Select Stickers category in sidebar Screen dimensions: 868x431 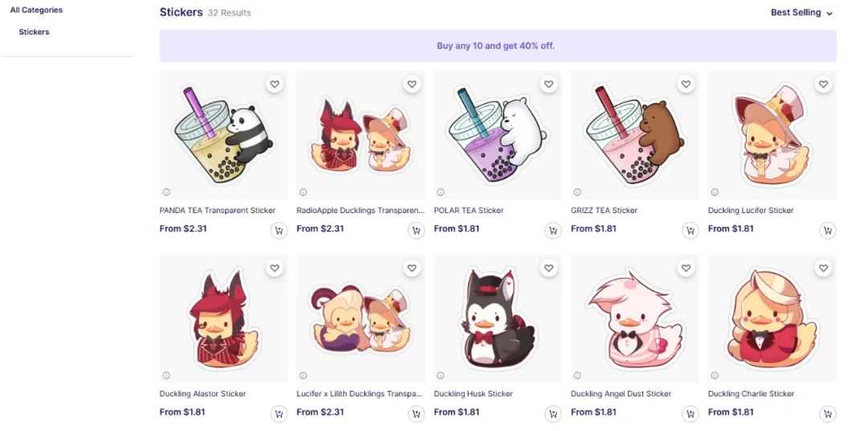click(x=35, y=32)
